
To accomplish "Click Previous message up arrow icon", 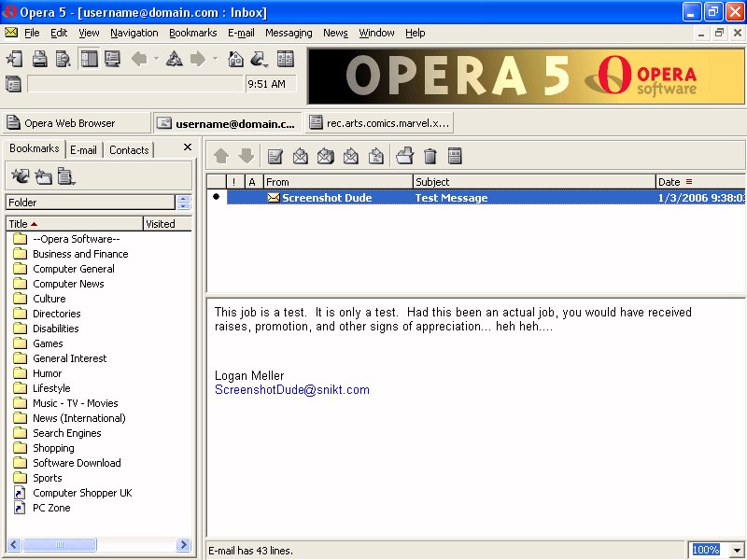I will 221,156.
